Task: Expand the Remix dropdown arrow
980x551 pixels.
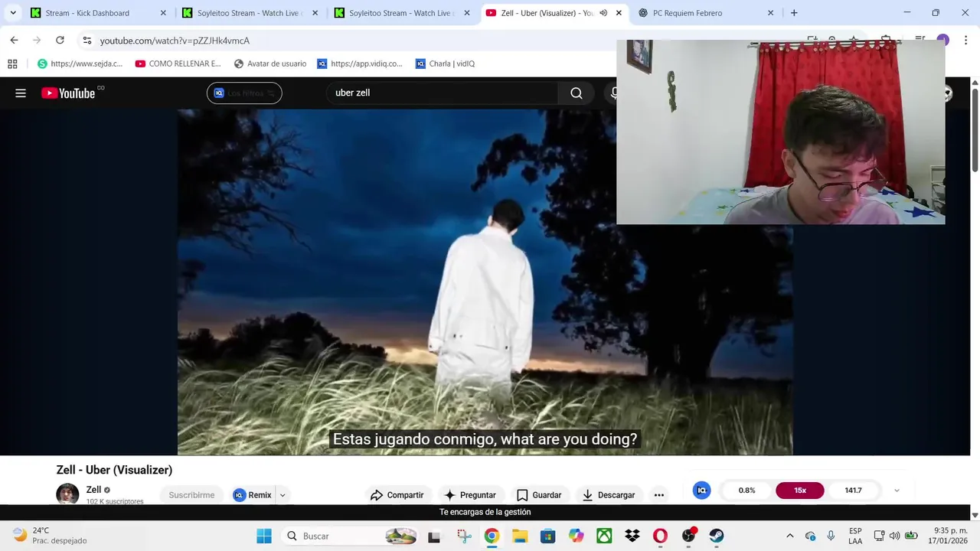Action: click(x=283, y=495)
